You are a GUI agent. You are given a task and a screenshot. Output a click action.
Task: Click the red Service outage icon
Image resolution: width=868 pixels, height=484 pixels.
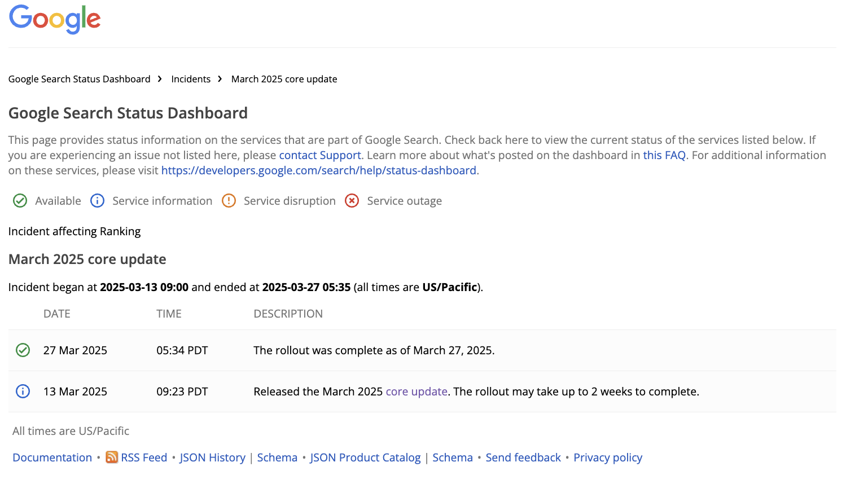[x=352, y=200]
